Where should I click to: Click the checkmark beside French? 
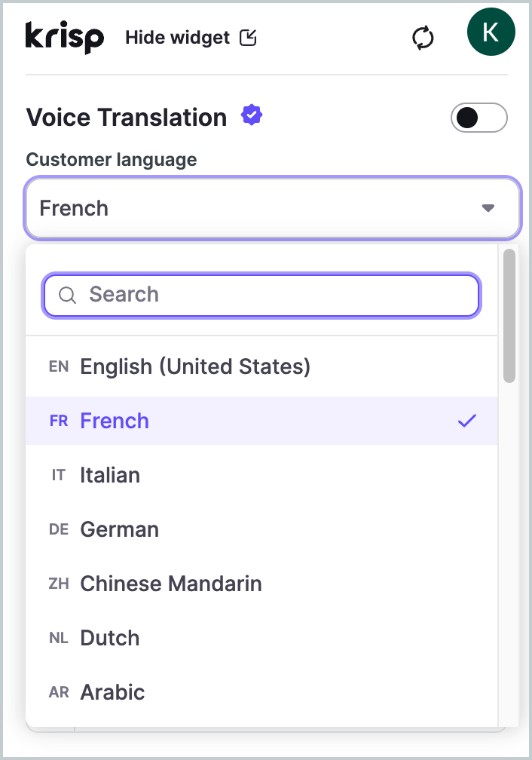[468, 421]
